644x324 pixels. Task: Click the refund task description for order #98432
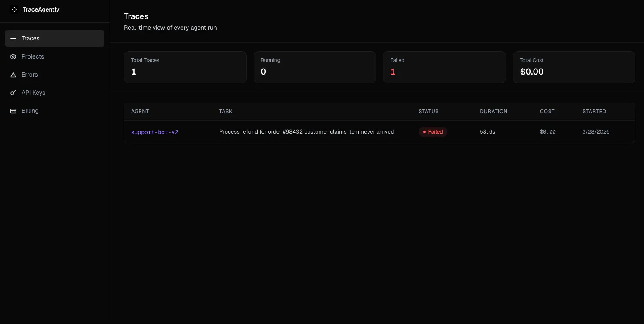coord(306,132)
